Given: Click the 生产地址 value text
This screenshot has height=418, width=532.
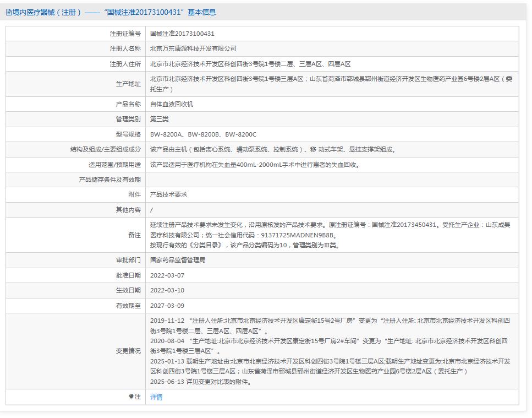Looking at the screenshot, I should [x=331, y=84].
